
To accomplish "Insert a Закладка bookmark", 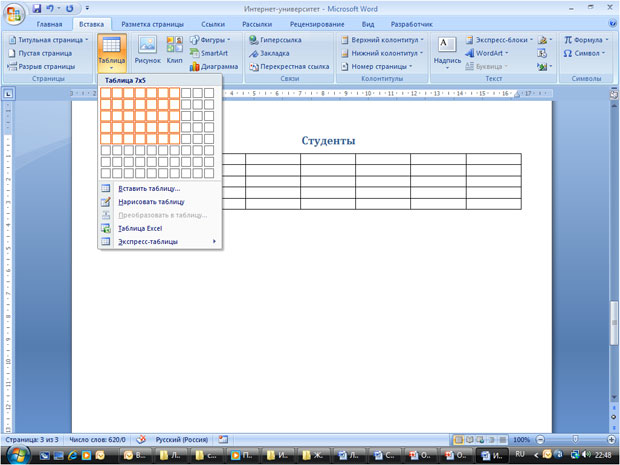I will (269, 53).
